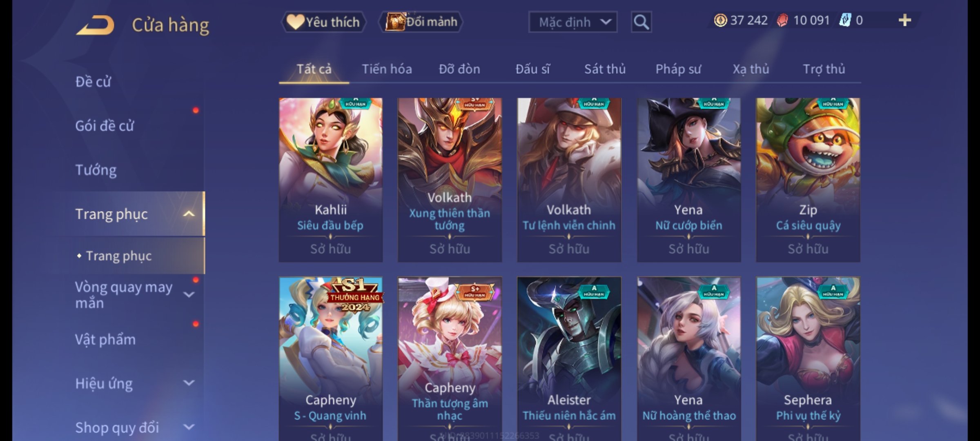The image size is (980, 441).
Task: Switch to the Pháp sư tab
Action: pos(678,69)
